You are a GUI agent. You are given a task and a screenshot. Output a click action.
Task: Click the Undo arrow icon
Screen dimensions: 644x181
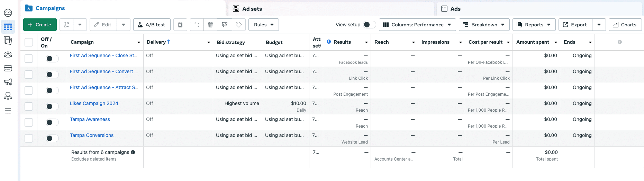(x=197, y=25)
